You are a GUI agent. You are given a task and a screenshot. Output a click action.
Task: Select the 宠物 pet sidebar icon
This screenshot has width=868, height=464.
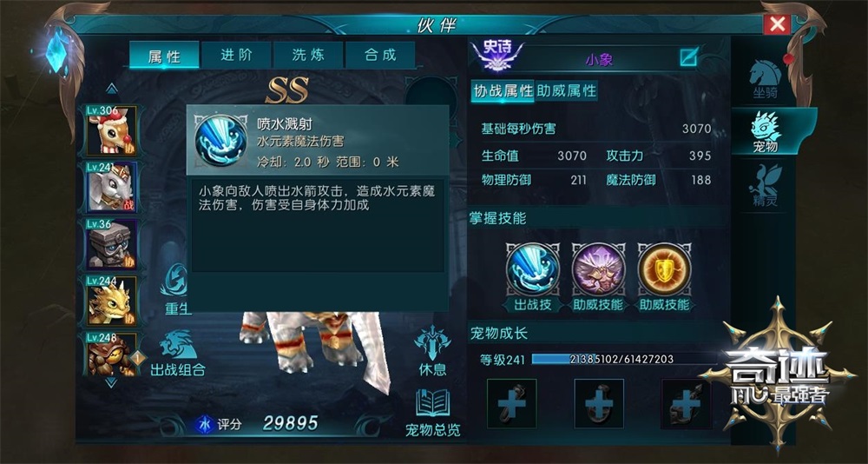766,132
